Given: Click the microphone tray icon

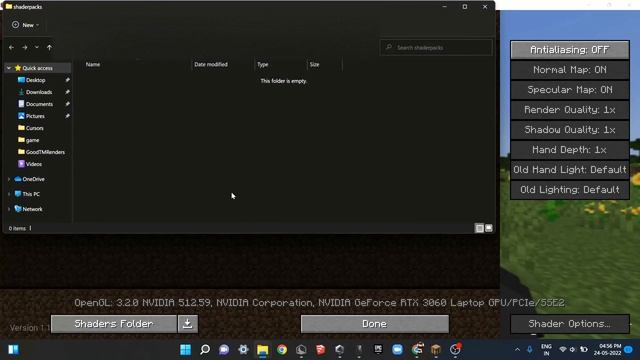Looking at the screenshot, I should [x=529, y=350].
